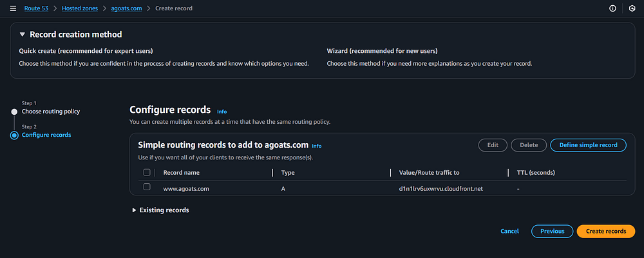Expand the Existing records section

point(135,210)
